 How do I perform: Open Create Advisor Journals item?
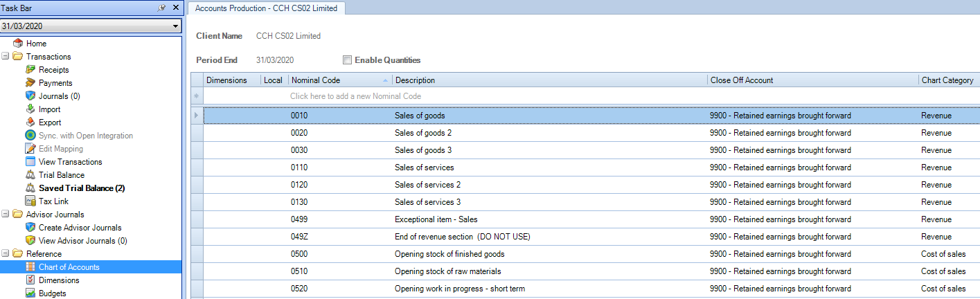coord(80,228)
